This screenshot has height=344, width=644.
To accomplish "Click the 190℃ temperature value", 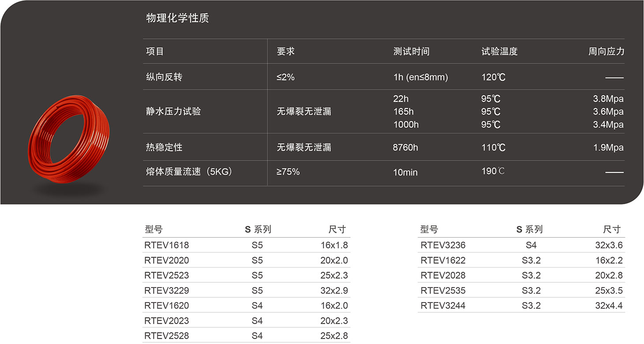I will click(493, 171).
